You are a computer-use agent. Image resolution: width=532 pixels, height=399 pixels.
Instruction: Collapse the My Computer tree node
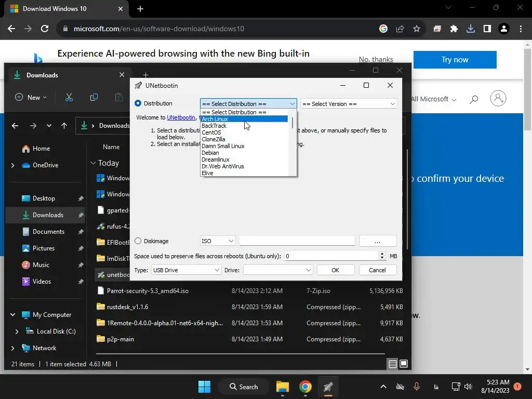point(13,314)
